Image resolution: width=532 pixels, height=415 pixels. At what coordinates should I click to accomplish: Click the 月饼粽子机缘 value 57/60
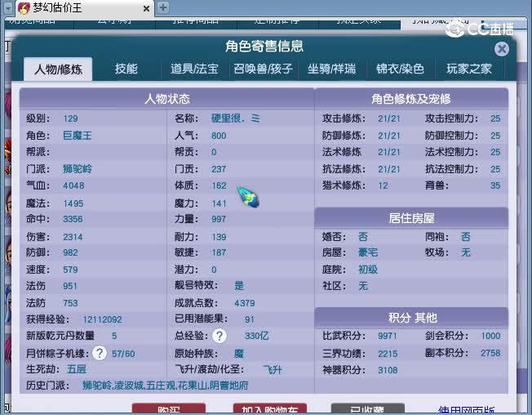(x=123, y=354)
